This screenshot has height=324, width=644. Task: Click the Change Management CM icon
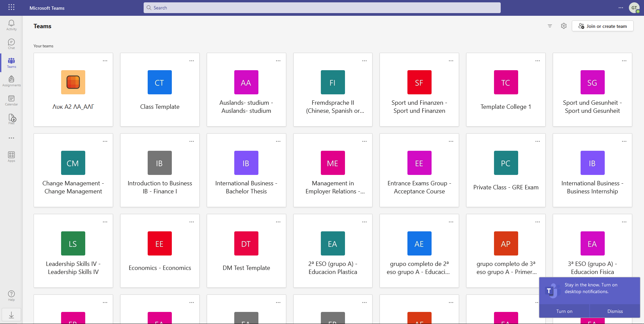(x=73, y=163)
